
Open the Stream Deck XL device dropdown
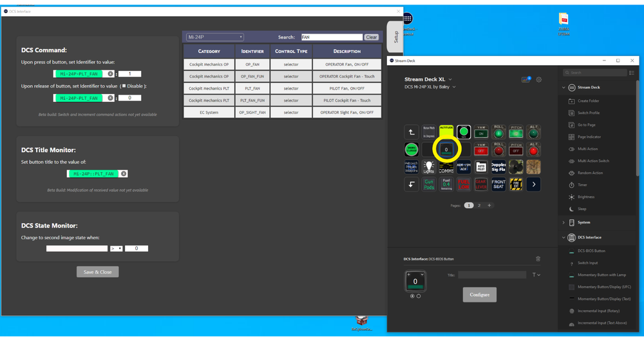pos(428,79)
